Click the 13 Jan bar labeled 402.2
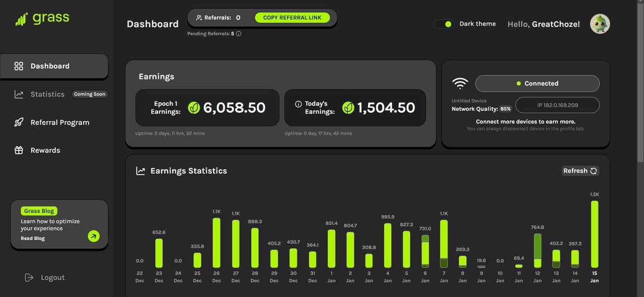644x297 pixels. (557, 259)
